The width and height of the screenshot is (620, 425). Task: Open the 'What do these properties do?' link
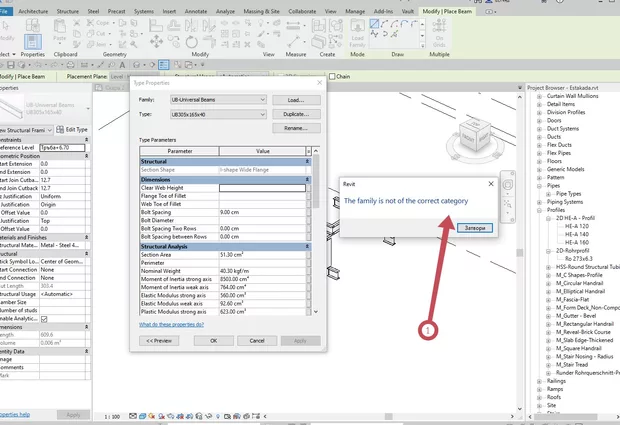point(171,324)
